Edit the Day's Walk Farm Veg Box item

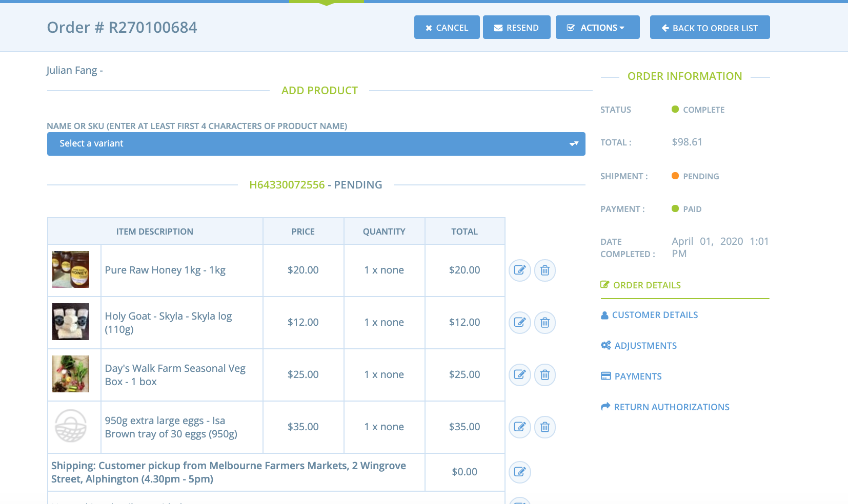click(519, 374)
